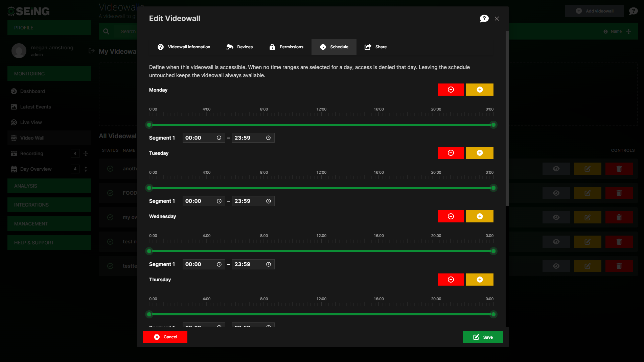Toggle view eye icon in FOOD videowall row

point(556,193)
